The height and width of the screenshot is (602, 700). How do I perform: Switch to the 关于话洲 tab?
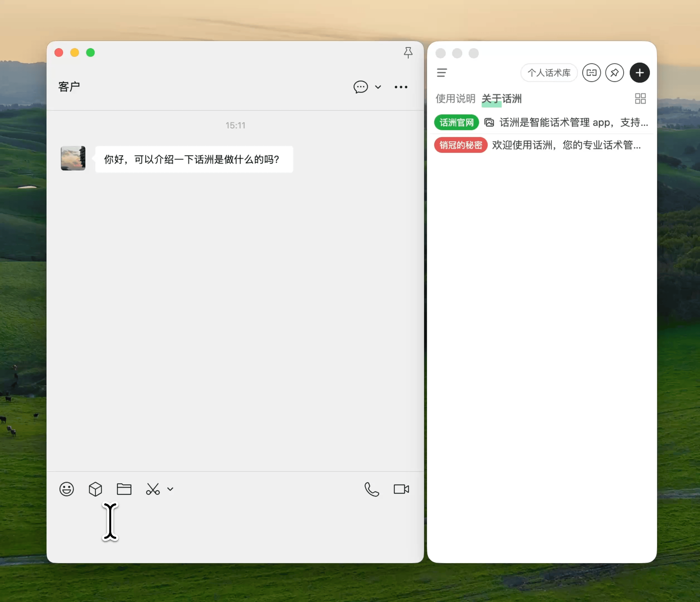click(x=501, y=99)
